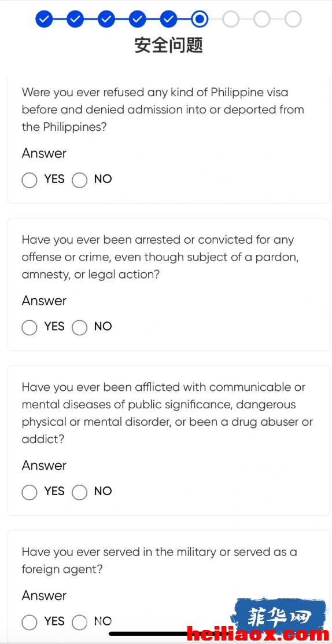Click the second completed step checkmark
This screenshot has height=644, width=332.
click(76, 19)
